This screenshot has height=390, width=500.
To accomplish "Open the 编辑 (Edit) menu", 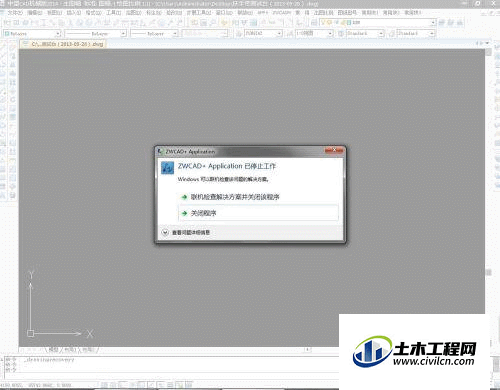I will tap(34, 13).
